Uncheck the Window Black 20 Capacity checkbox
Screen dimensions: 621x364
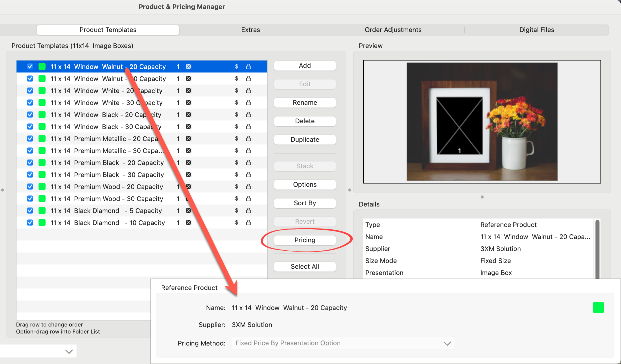point(30,114)
